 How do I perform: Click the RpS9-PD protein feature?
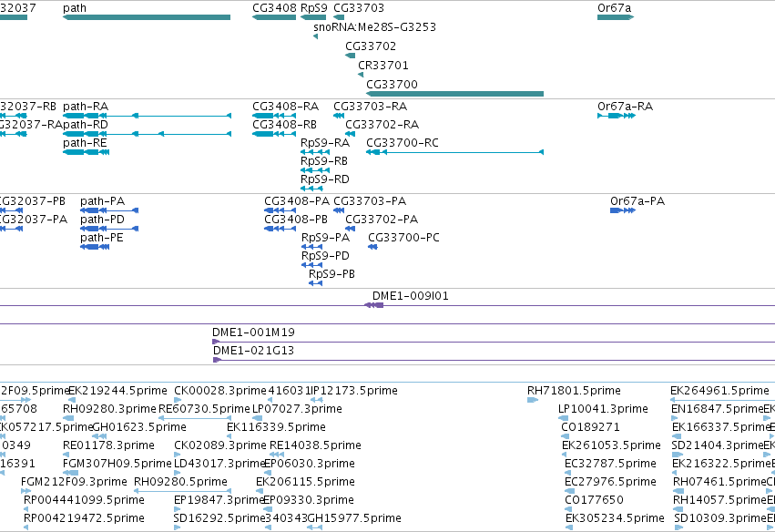311,265
